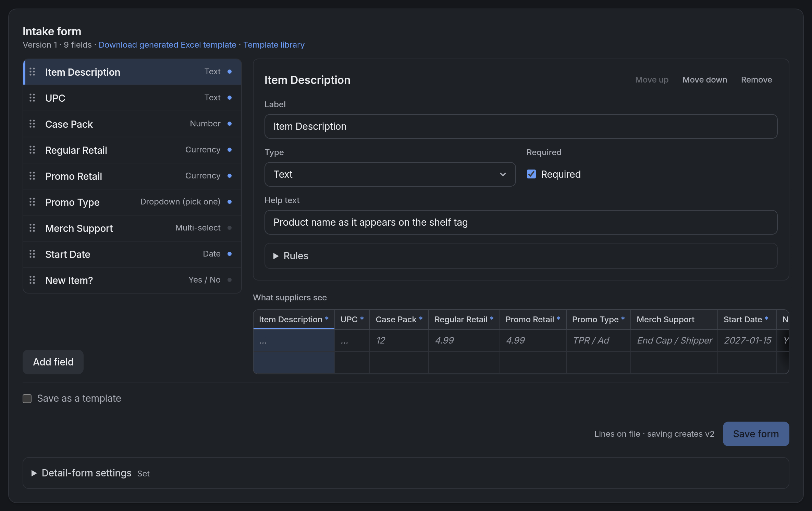This screenshot has width=812, height=511.
Task: Select the Merch Support column header
Action: (674, 320)
